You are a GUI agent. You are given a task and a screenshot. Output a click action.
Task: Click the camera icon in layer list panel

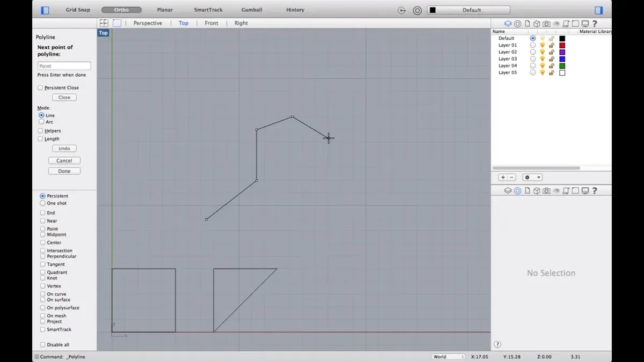546,24
